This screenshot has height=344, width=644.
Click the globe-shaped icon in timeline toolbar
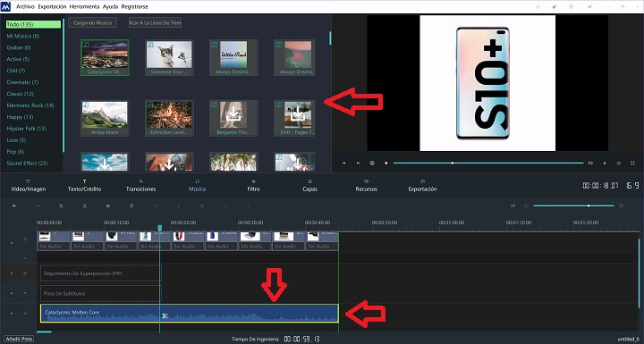pos(131,206)
